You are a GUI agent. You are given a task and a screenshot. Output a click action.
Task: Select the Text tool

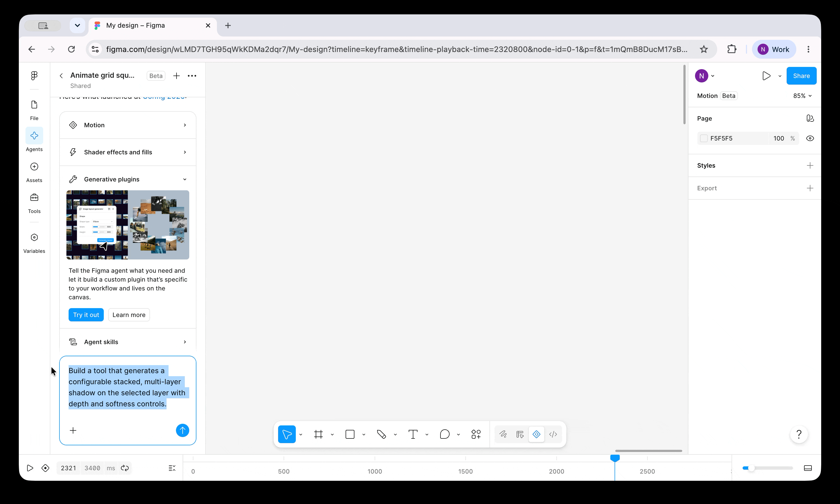(x=413, y=434)
